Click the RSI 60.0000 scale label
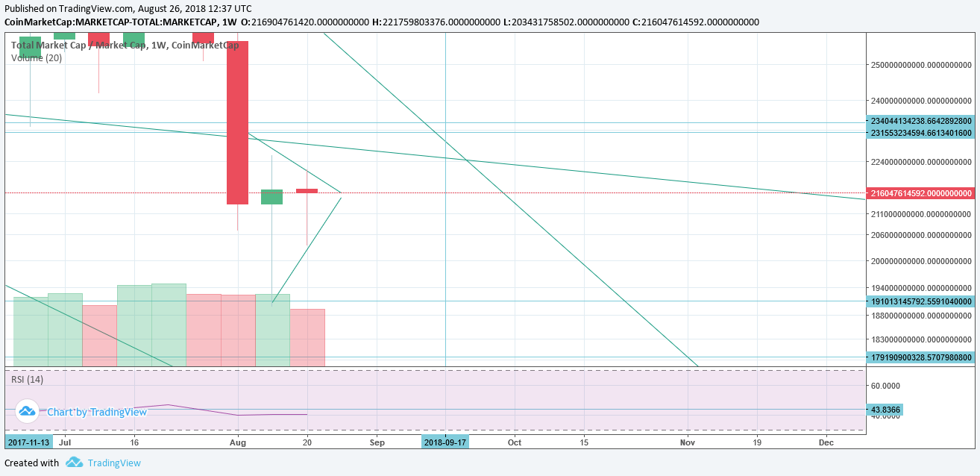The width and height of the screenshot is (980, 476). pyautogui.click(x=885, y=386)
